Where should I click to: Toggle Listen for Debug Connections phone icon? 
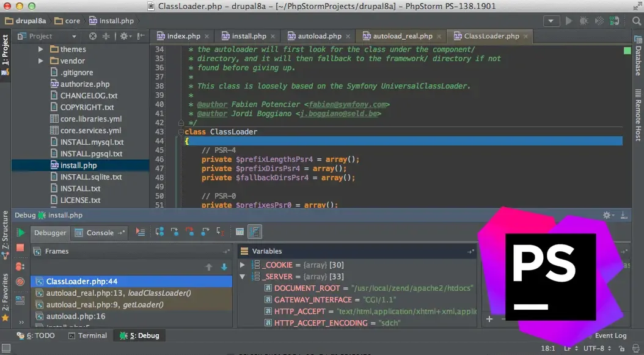coord(615,21)
